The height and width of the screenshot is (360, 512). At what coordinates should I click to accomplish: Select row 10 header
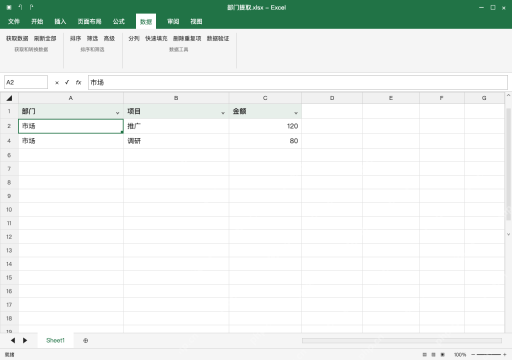(x=9, y=210)
